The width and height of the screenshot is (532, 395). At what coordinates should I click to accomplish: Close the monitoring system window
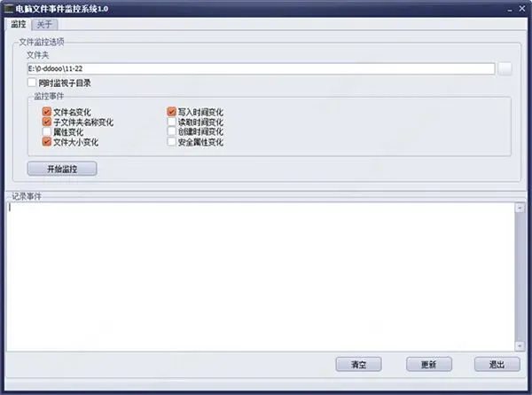(522, 9)
